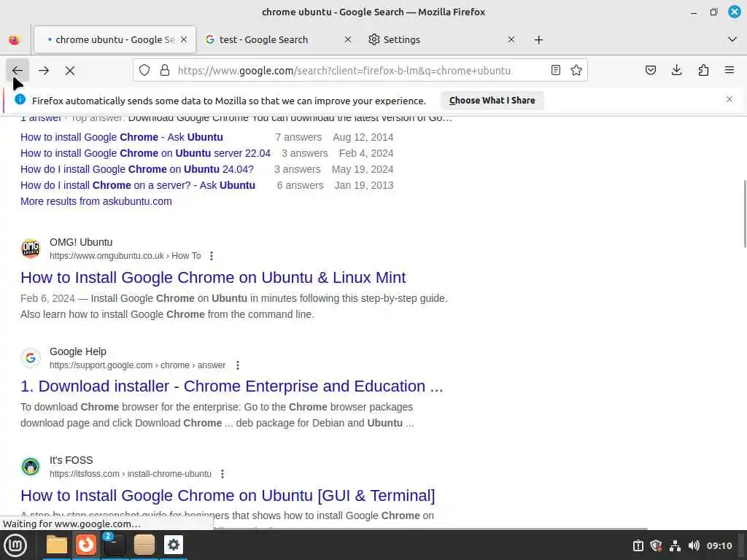Save page to Pocket
The image size is (747, 560).
[650, 71]
